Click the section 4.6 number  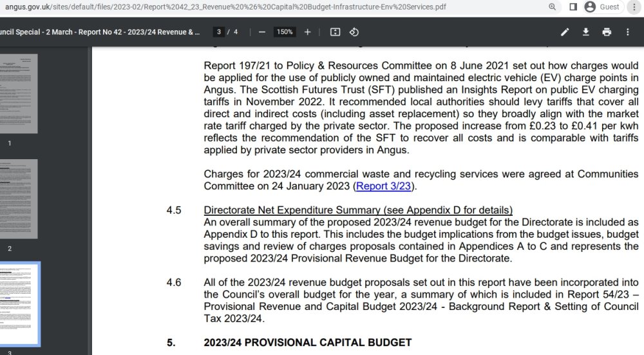(x=174, y=283)
